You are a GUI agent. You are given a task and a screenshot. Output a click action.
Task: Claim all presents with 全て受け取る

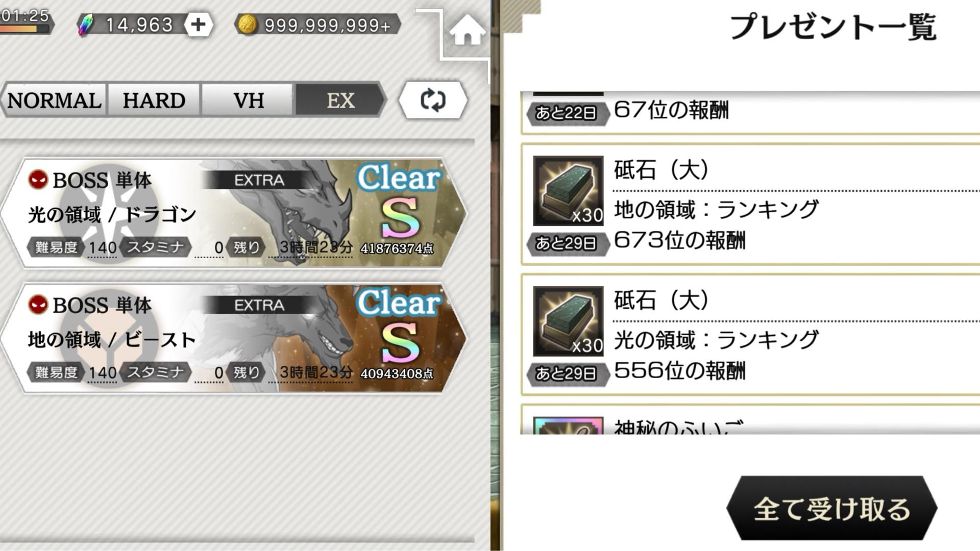click(x=831, y=508)
